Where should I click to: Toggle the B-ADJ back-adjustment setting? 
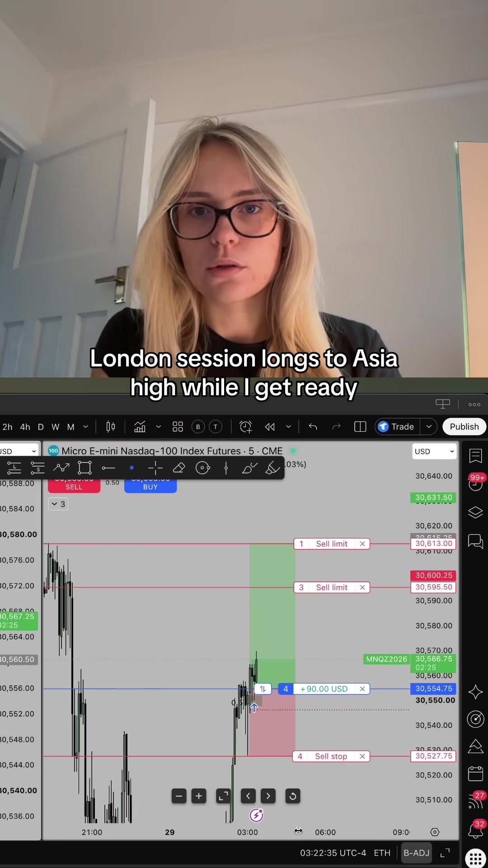pyautogui.click(x=416, y=853)
